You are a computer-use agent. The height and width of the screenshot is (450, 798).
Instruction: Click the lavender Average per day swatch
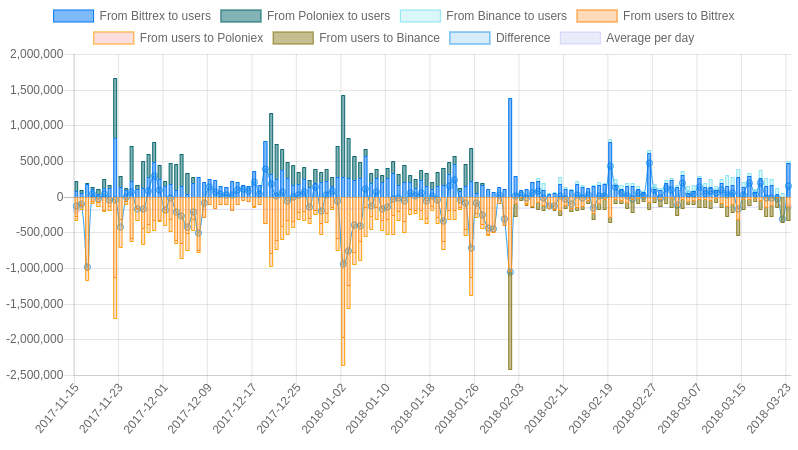click(x=580, y=38)
